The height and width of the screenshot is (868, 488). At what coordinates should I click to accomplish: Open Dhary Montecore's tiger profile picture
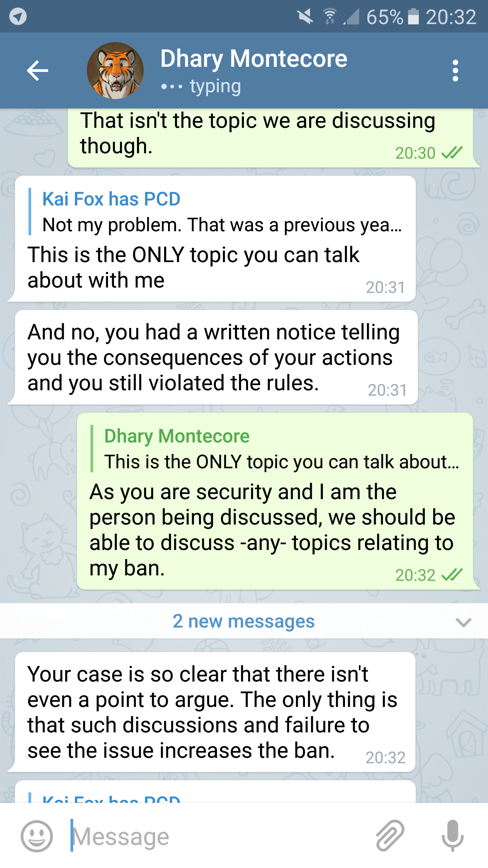(115, 71)
